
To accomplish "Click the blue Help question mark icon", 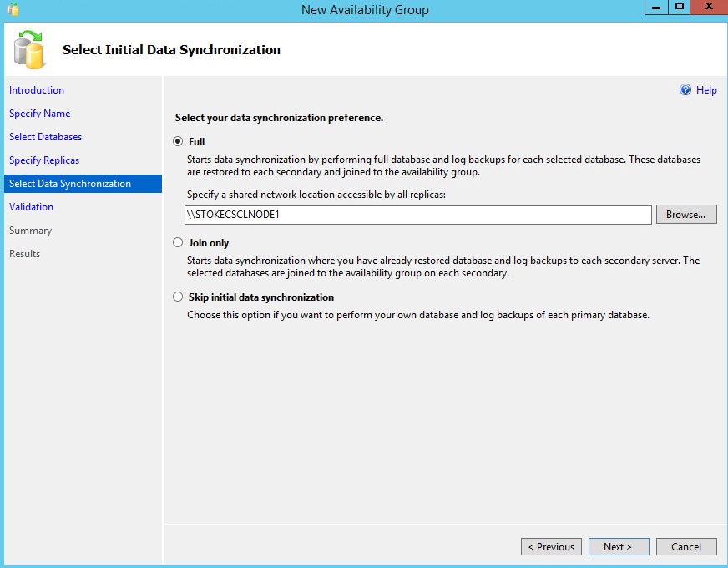I will coord(685,90).
